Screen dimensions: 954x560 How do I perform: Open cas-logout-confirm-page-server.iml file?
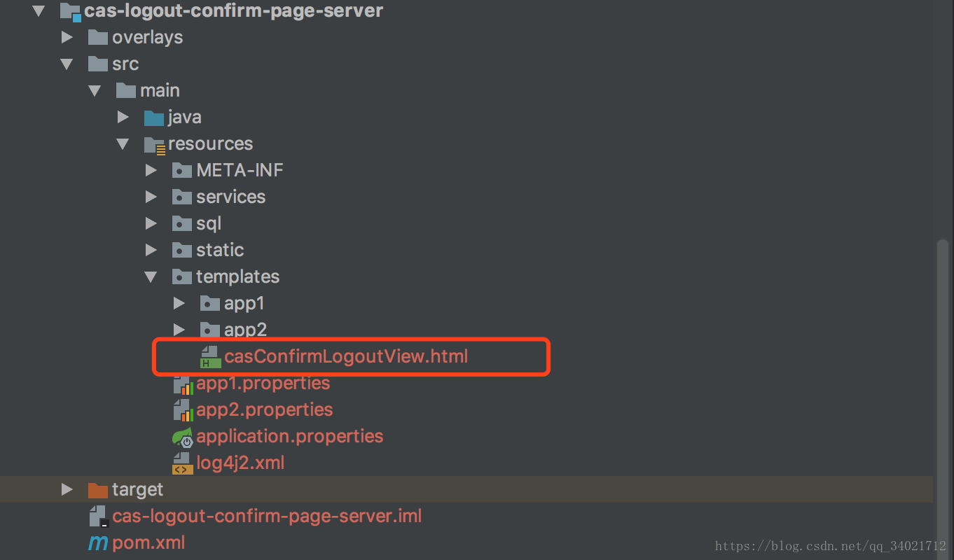267,517
